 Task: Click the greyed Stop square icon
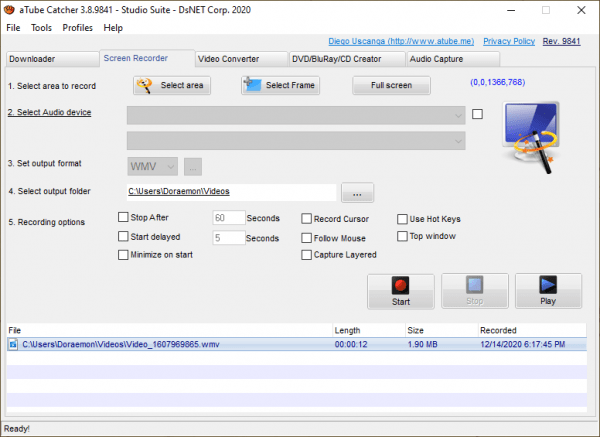(x=474, y=285)
